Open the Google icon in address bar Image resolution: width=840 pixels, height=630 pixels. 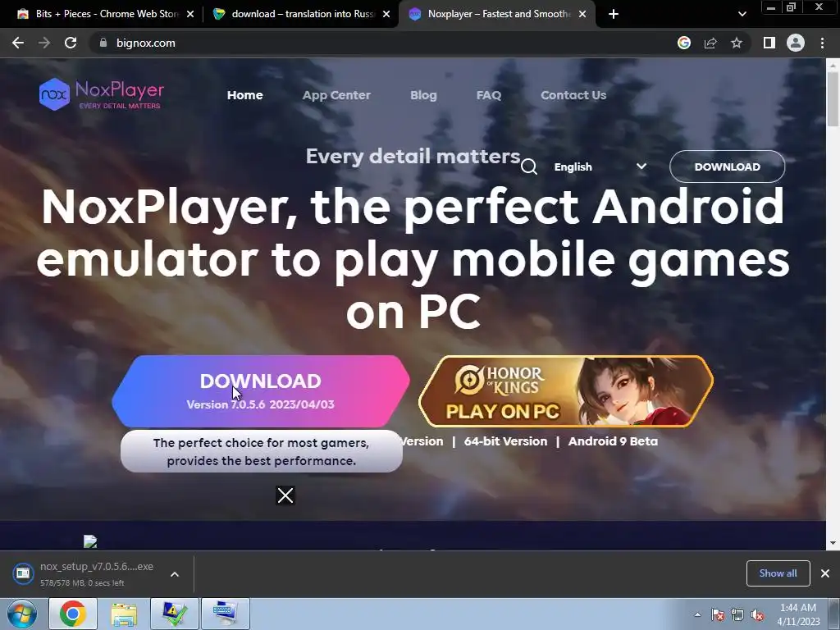(683, 43)
